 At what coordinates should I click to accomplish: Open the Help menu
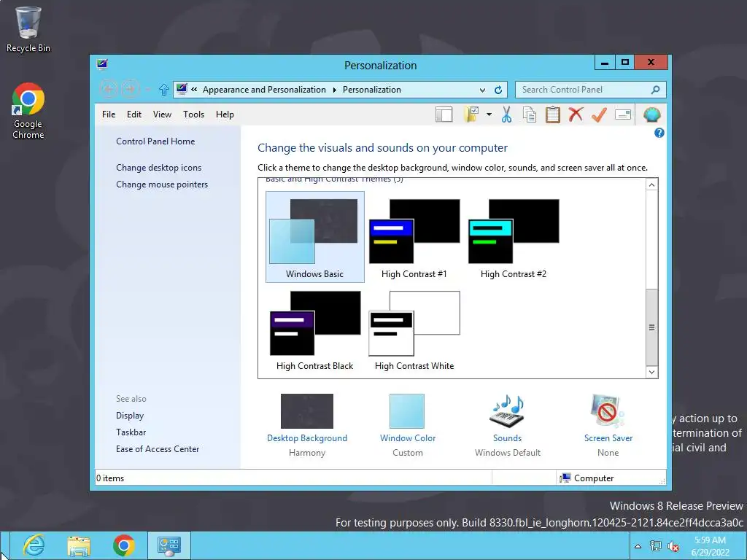click(225, 114)
